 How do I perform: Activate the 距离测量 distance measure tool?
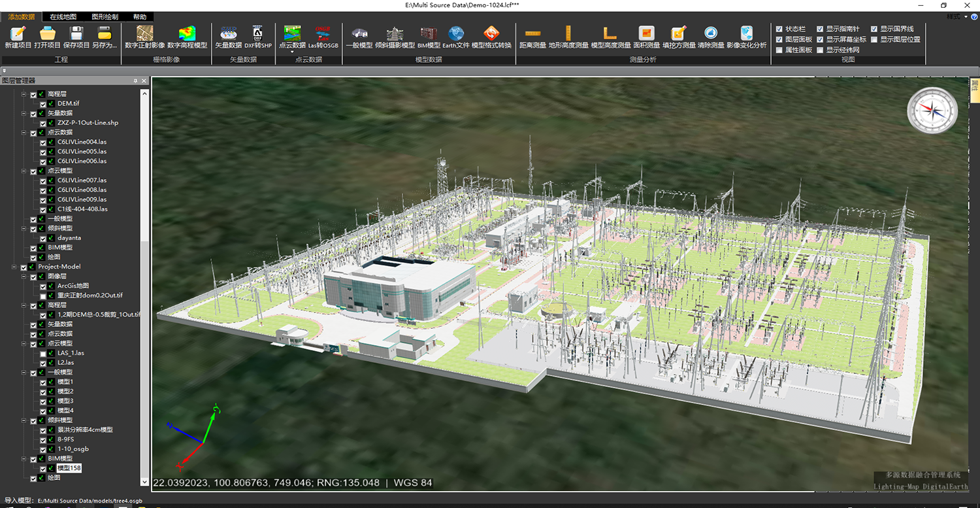[x=532, y=33]
